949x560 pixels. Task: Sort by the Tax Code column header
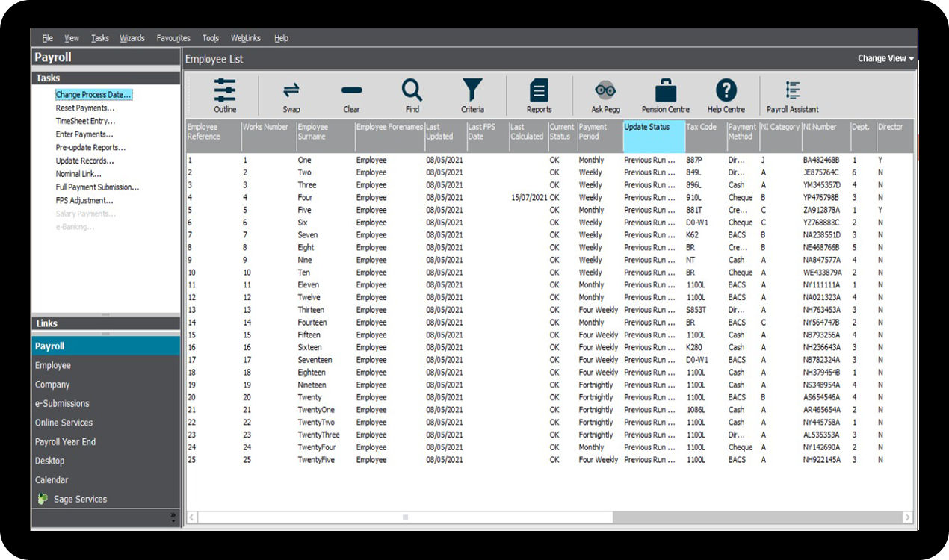point(701,128)
